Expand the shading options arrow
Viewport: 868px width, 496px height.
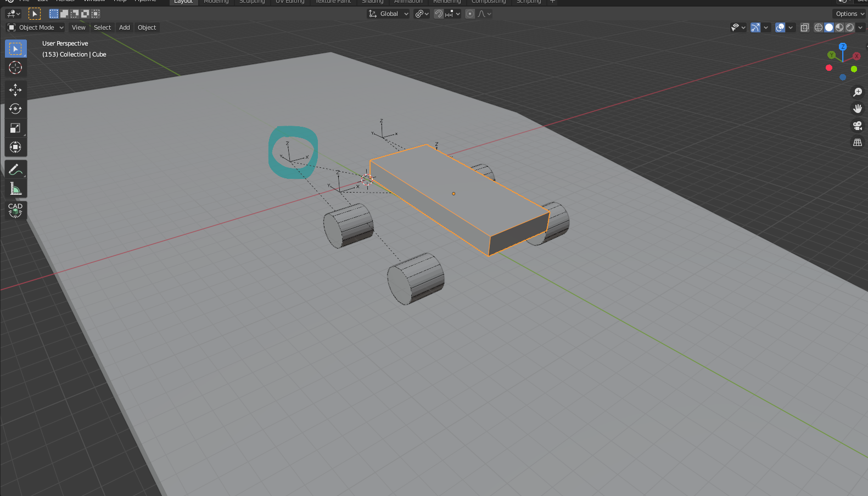(860, 27)
